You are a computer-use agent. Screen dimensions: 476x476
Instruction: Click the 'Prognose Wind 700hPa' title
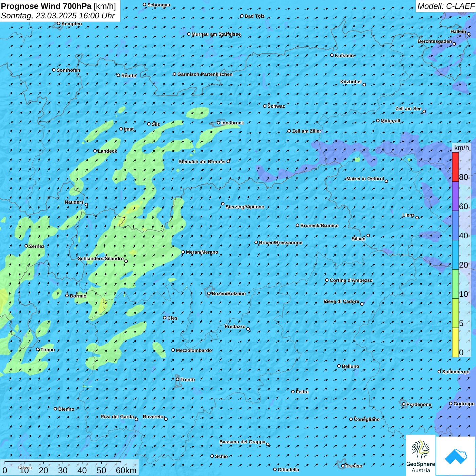46,6
